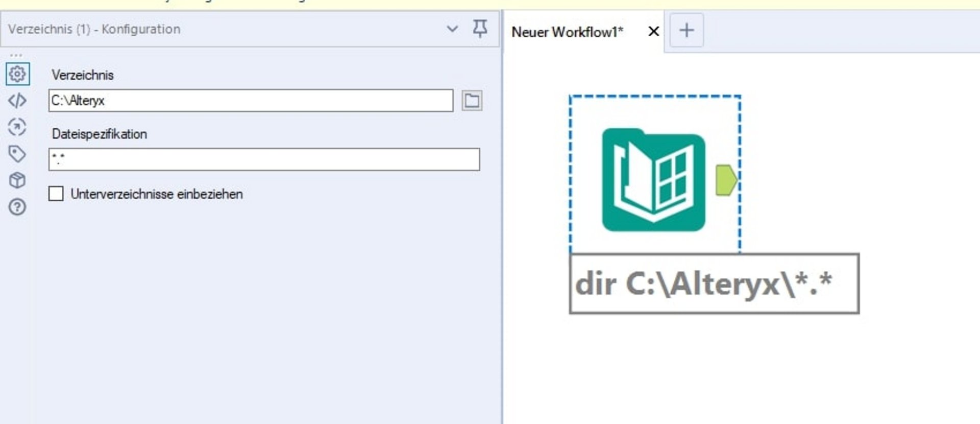
Task: Click the Unterverzeichnisse einbeziehen label text
Action: point(157,194)
